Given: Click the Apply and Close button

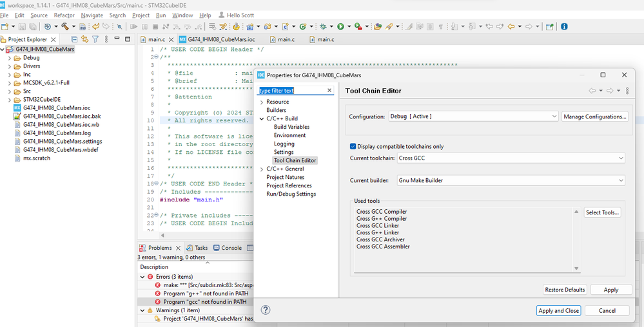Looking at the screenshot, I should pos(558,310).
